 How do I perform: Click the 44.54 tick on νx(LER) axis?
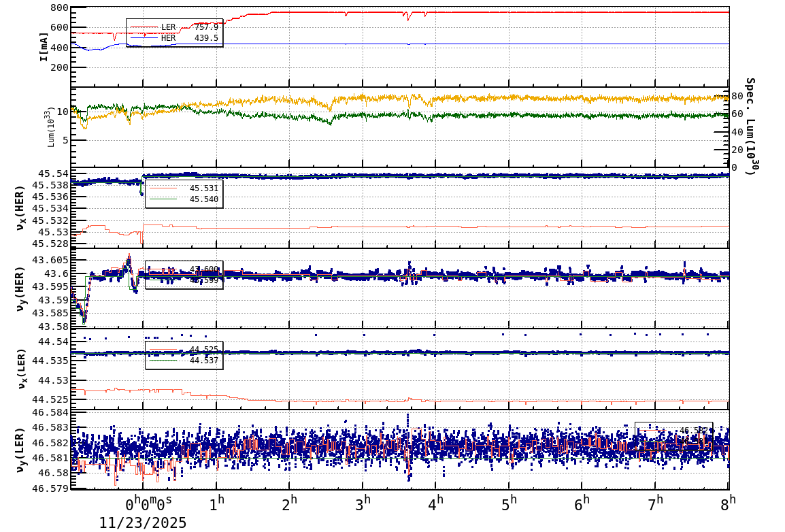tap(54, 342)
